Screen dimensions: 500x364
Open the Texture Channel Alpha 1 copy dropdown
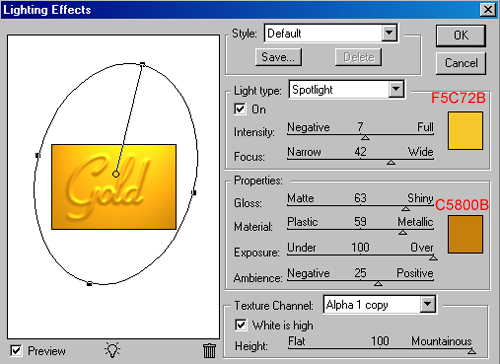(428, 304)
